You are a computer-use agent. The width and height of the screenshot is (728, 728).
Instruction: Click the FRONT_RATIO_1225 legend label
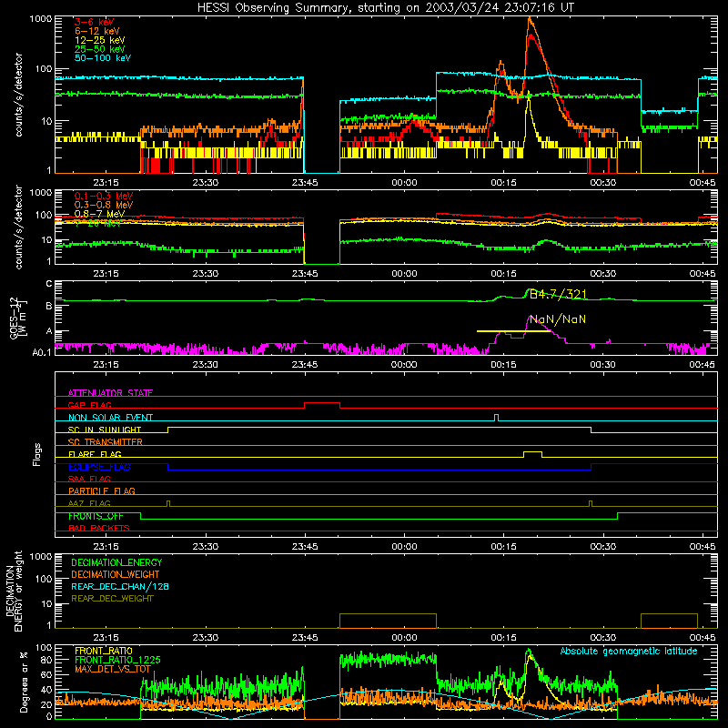click(117, 660)
